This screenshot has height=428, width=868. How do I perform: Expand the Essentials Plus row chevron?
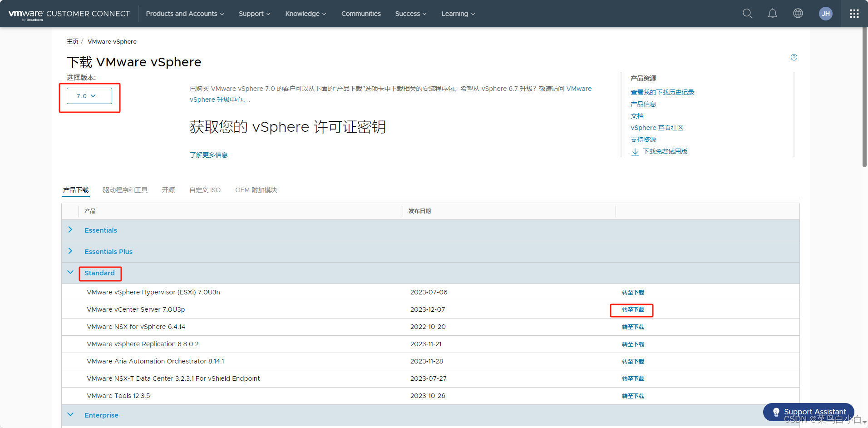coord(70,251)
